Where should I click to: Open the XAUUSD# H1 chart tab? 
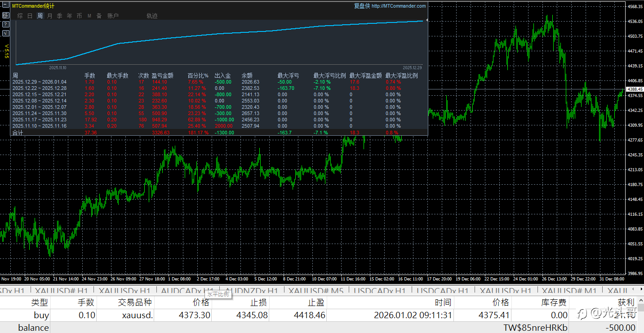pyautogui.click(x=61, y=291)
